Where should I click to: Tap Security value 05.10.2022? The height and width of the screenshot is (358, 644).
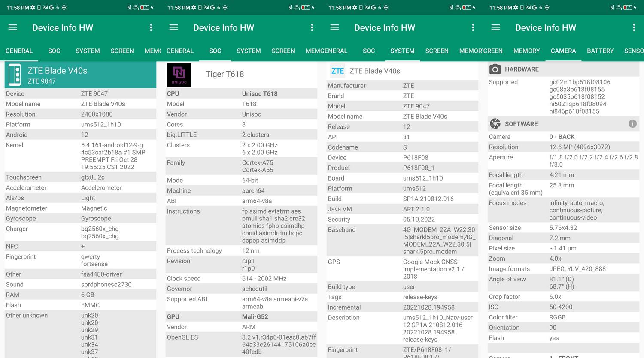419,220
